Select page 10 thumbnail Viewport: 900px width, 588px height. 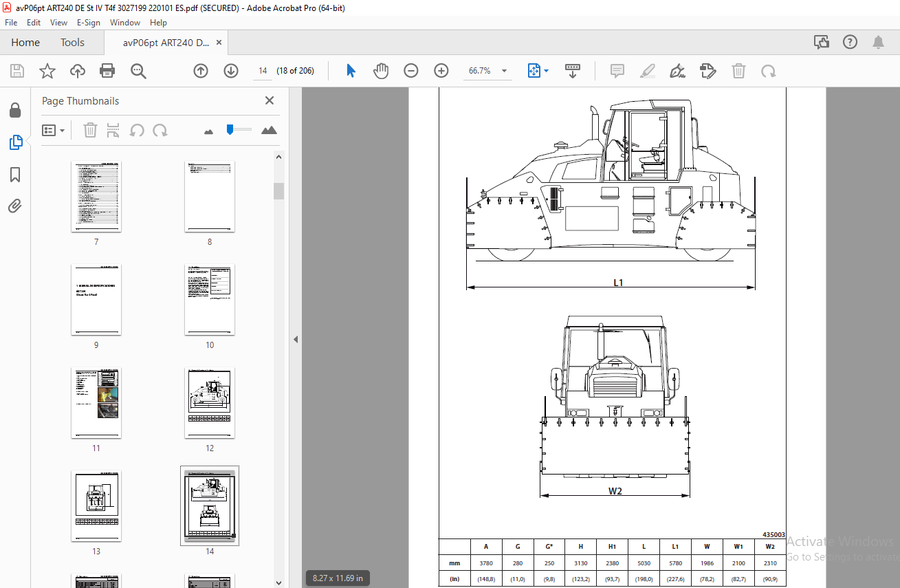[210, 300]
